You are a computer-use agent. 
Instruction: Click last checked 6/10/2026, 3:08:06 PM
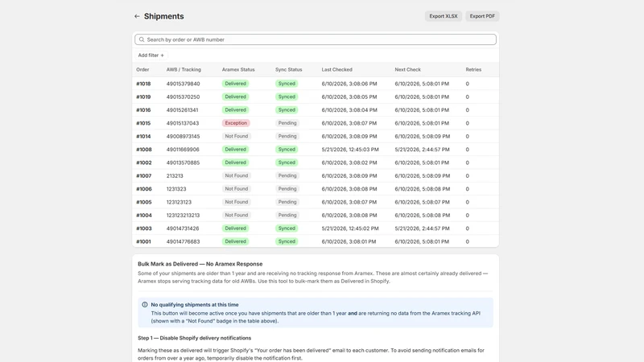(349, 84)
